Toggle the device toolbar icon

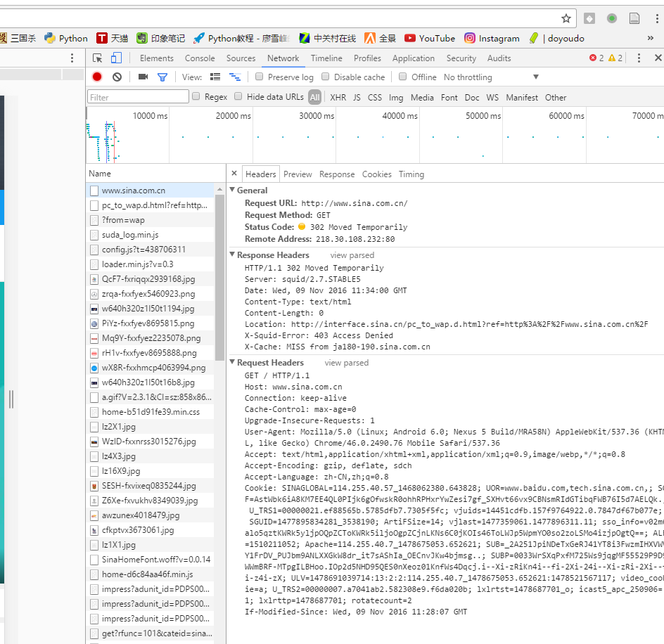[116, 58]
